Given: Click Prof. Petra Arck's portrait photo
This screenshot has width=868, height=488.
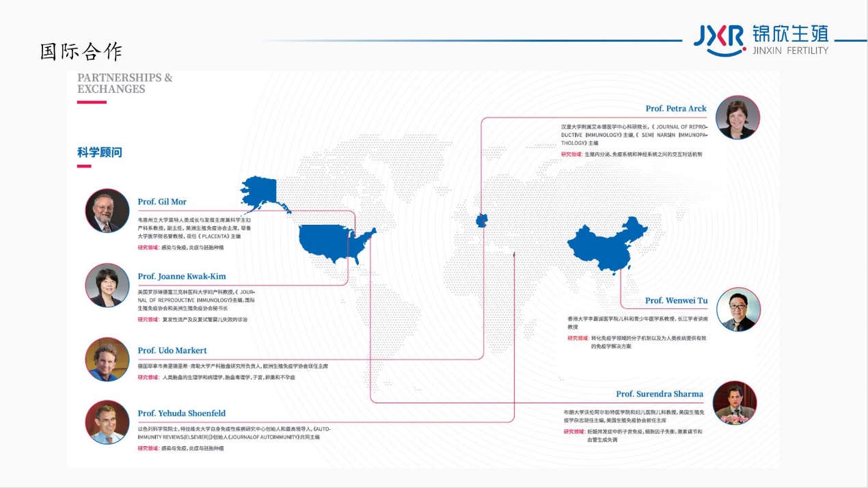Looking at the screenshot, I should pyautogui.click(x=738, y=118).
